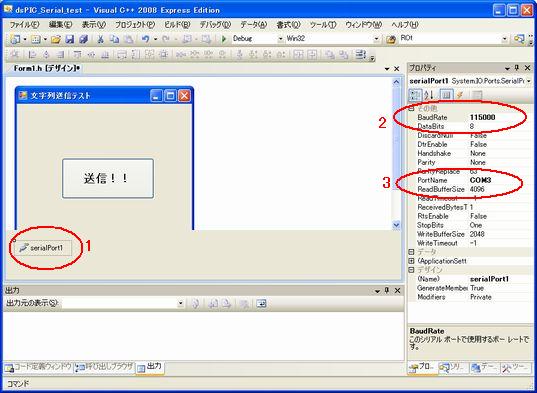Select the serialPort1 component in tray
This screenshot has height=393, width=537.
click(x=42, y=248)
